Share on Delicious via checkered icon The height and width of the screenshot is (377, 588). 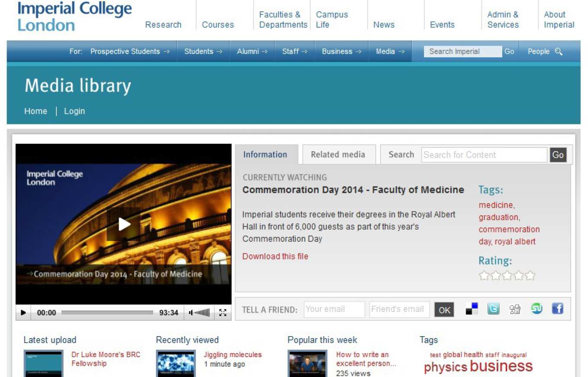coord(472,309)
